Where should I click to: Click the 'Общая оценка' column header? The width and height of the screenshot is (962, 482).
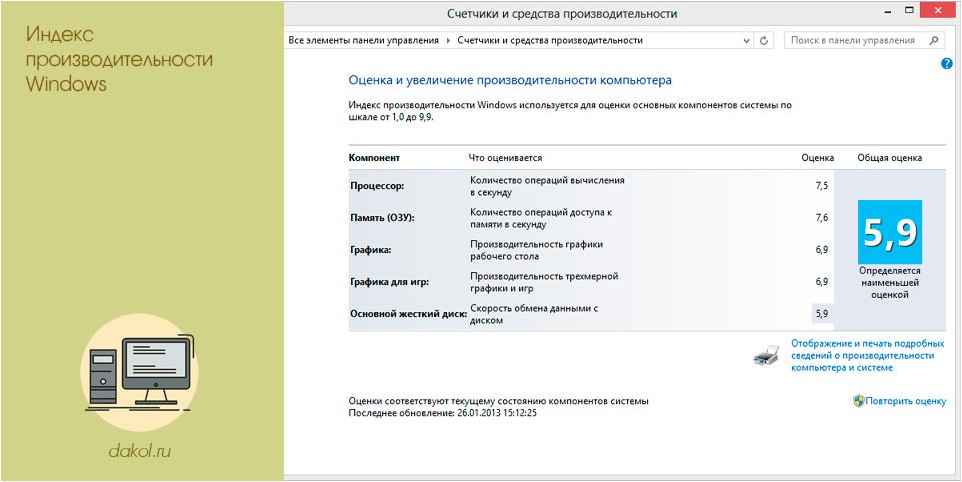[890, 158]
